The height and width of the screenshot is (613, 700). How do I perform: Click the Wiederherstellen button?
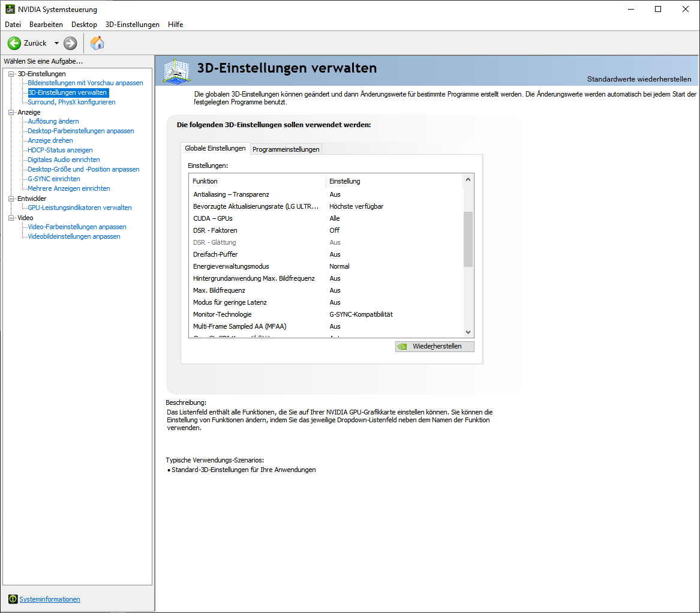pos(434,347)
